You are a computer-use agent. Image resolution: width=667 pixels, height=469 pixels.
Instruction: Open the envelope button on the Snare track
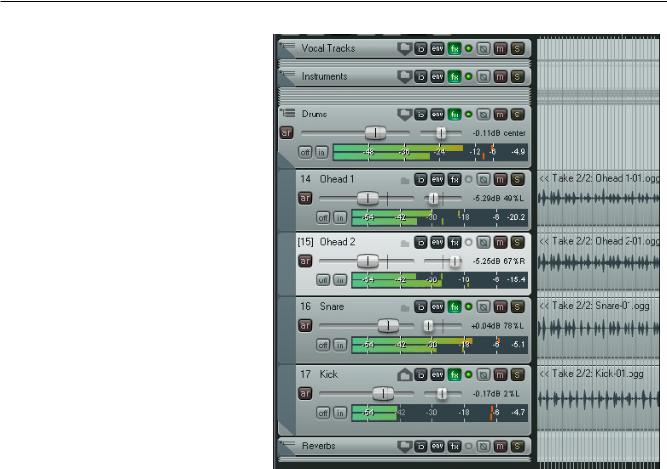coord(437,307)
